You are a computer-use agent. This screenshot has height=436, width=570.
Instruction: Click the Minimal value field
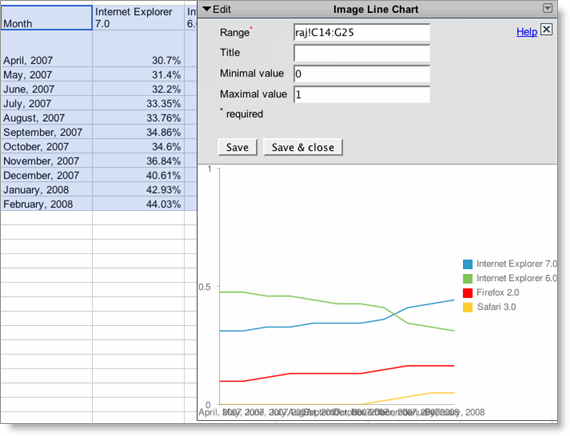click(362, 74)
